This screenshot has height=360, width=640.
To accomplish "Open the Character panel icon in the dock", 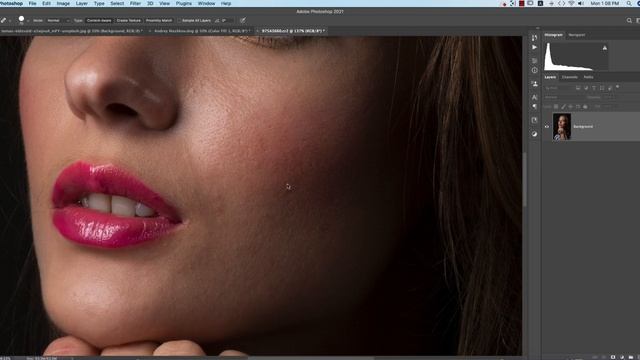I will [535, 97].
